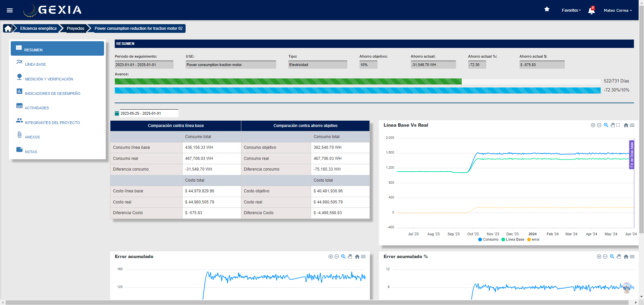Click the home icon in the breadcrumb
This screenshot has width=644, height=305.
click(8, 28)
